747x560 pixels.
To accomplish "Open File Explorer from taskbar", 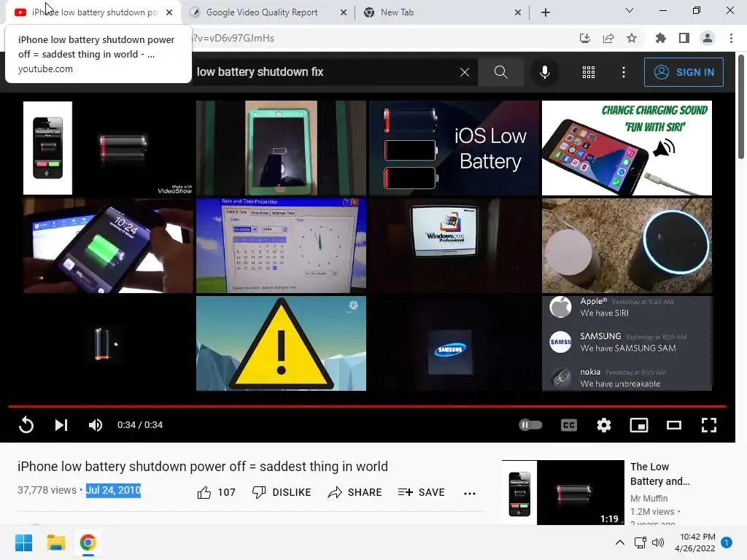I will (x=55, y=542).
